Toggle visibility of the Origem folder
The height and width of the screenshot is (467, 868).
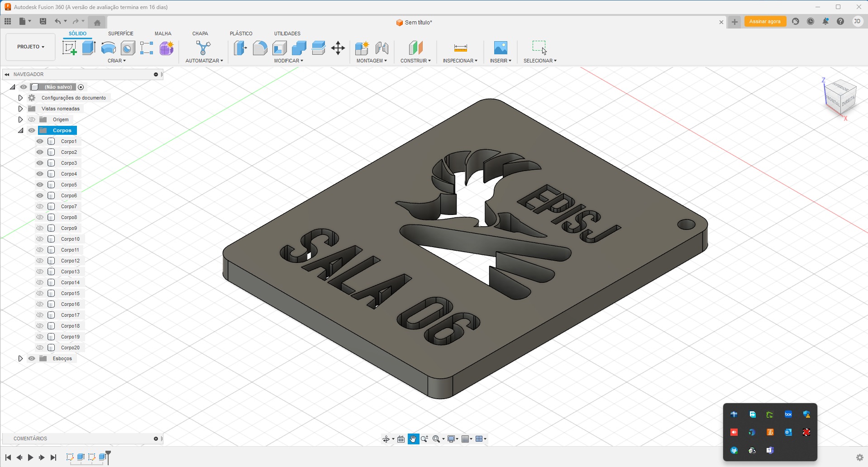32,119
